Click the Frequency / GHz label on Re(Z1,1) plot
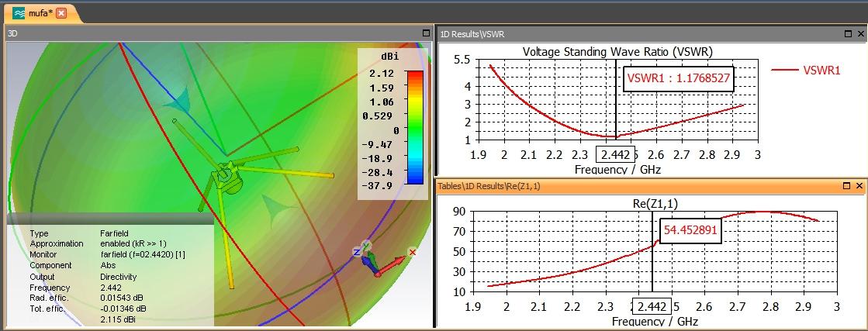 [x=655, y=321]
